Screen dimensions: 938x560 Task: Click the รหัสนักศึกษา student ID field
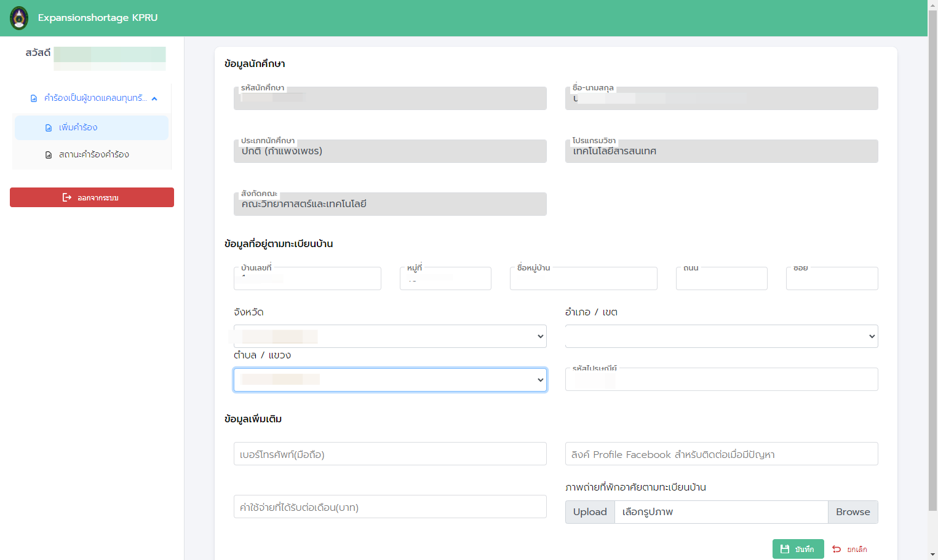[x=390, y=98]
